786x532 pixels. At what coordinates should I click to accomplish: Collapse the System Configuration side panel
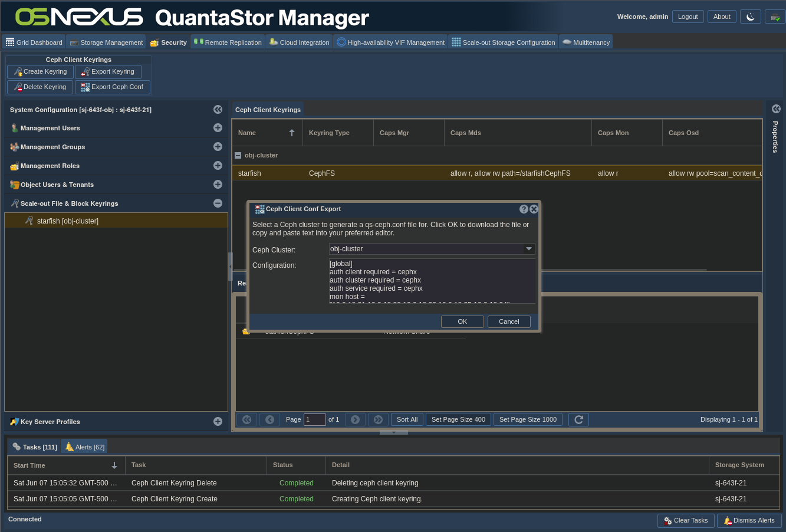(218, 110)
